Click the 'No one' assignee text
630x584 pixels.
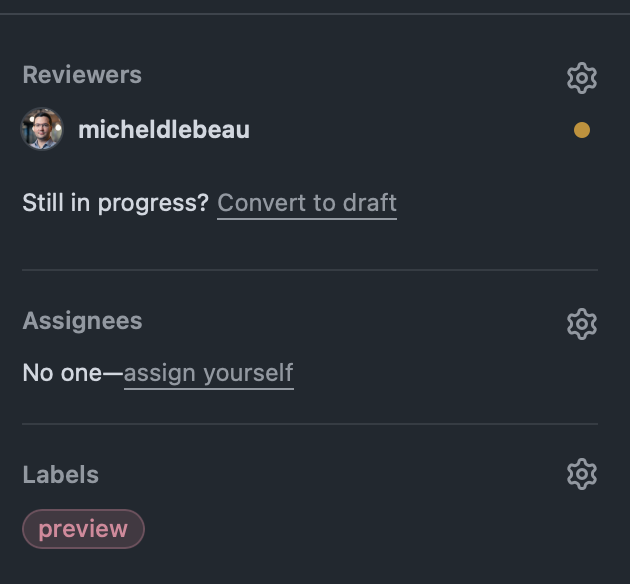coord(62,374)
